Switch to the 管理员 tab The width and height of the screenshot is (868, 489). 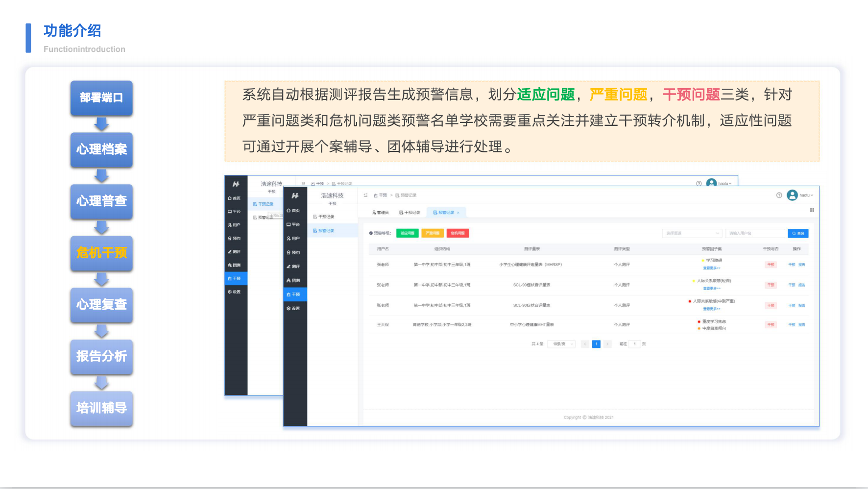pyautogui.click(x=380, y=213)
